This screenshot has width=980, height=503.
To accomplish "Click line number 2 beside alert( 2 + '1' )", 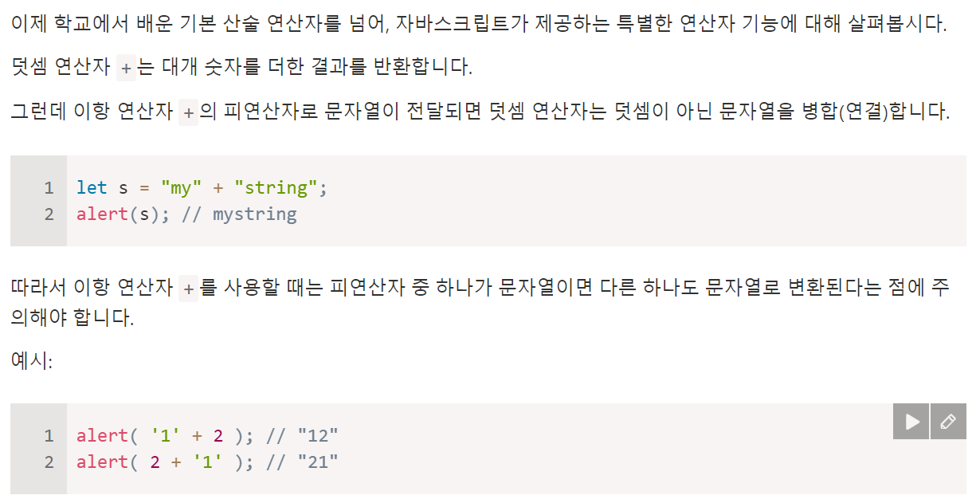I will click(49, 462).
